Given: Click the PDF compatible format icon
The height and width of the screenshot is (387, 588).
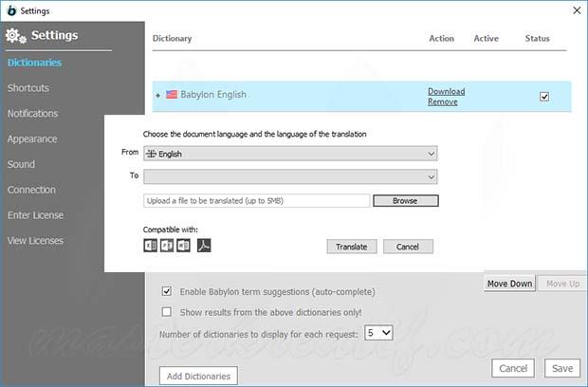Looking at the screenshot, I should click(204, 246).
